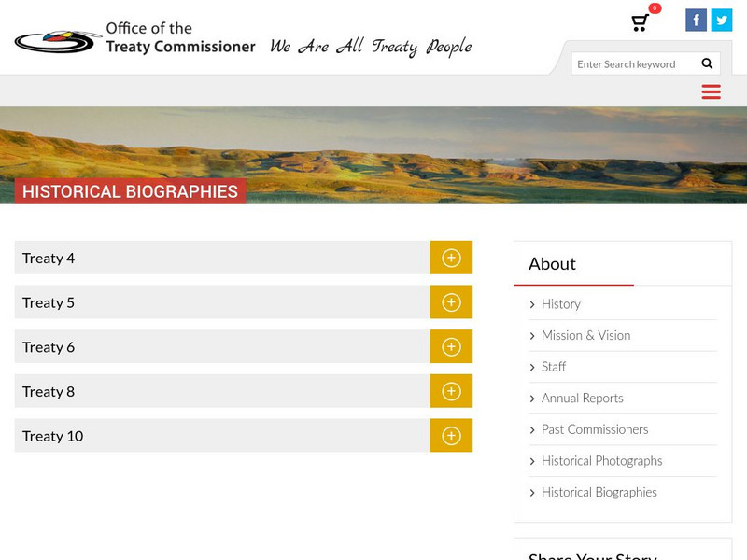Click the magnifying glass search icon
The width and height of the screenshot is (747, 560).
click(706, 63)
